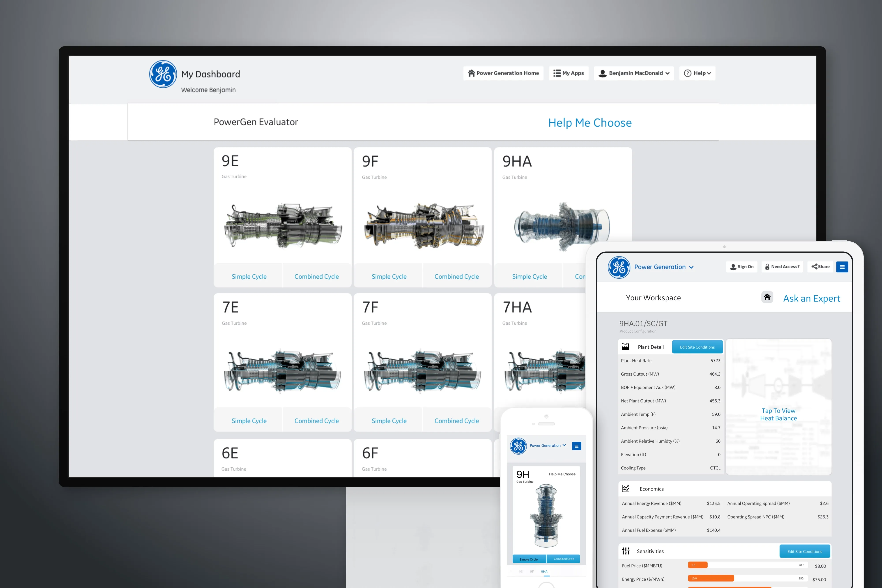This screenshot has height=588, width=882.
Task: Open Power Generation Home from dashboard header
Action: click(x=503, y=73)
